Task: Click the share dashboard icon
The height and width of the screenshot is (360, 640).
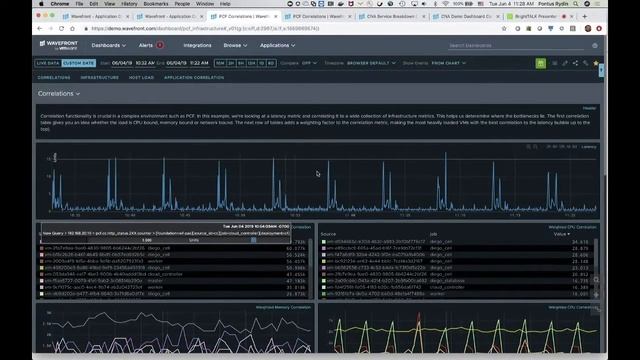Action: click(575, 63)
